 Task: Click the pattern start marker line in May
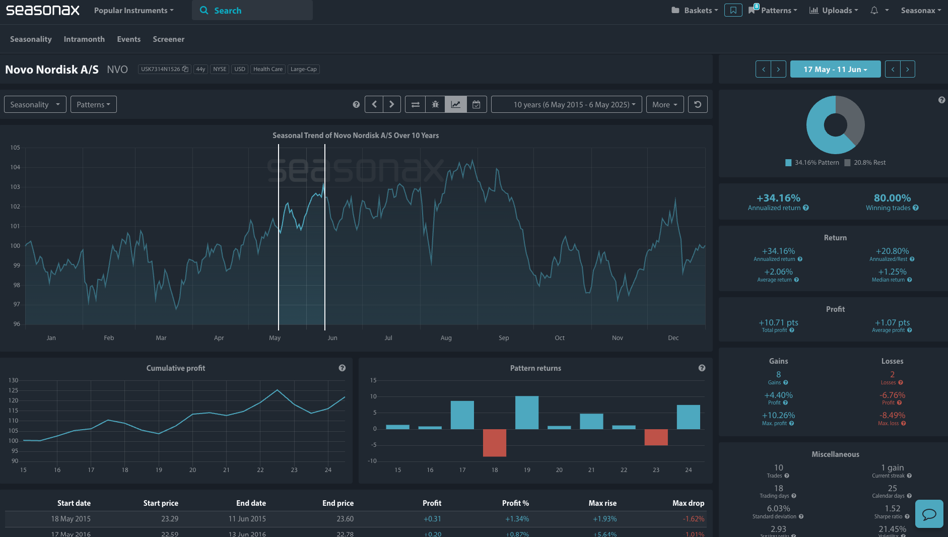pos(278,237)
